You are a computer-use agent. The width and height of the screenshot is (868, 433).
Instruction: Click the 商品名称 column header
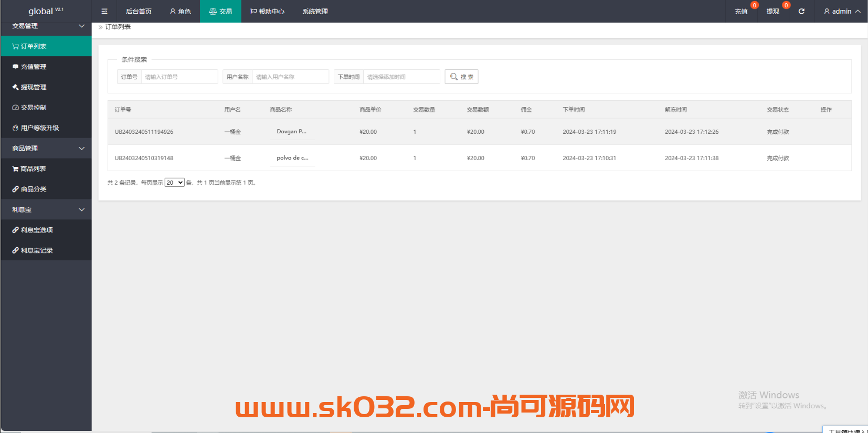tap(281, 110)
